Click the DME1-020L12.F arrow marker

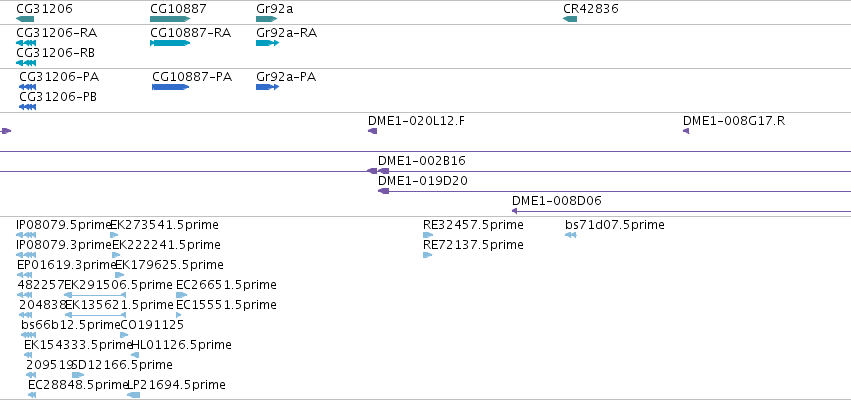click(x=372, y=131)
